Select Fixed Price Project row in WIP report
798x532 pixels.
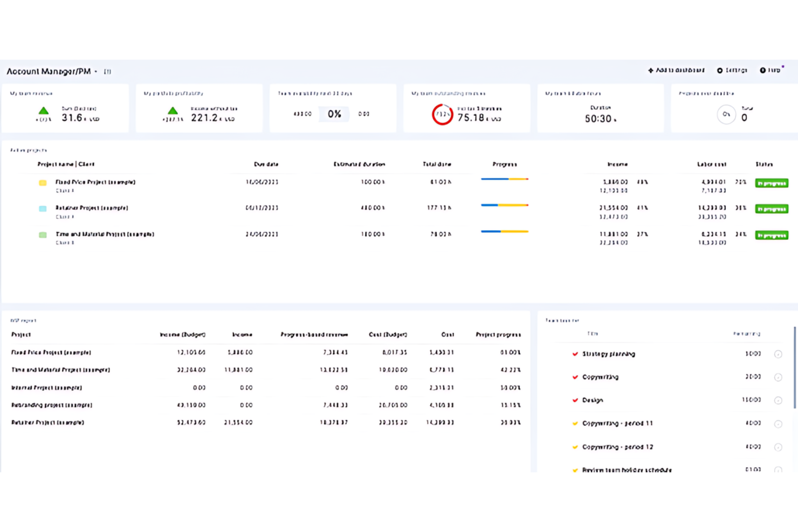point(266,353)
